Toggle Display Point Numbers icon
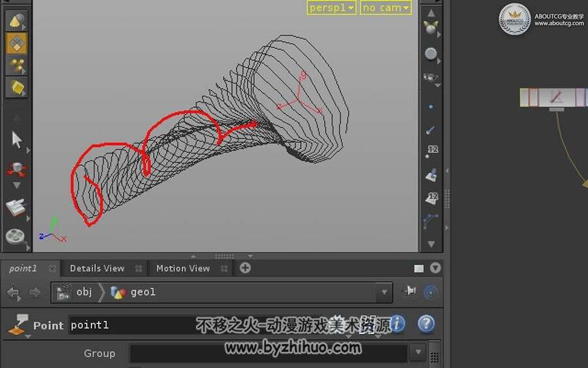 click(431, 151)
